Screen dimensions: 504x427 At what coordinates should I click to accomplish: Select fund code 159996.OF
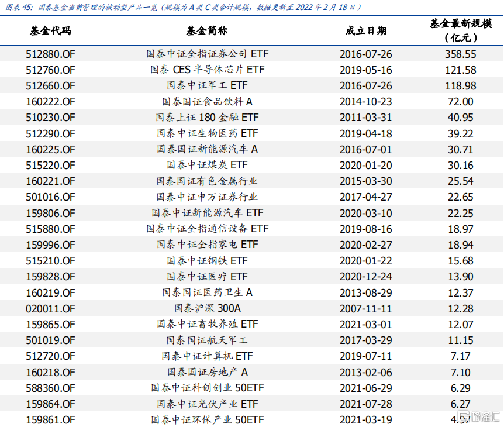(x=50, y=245)
